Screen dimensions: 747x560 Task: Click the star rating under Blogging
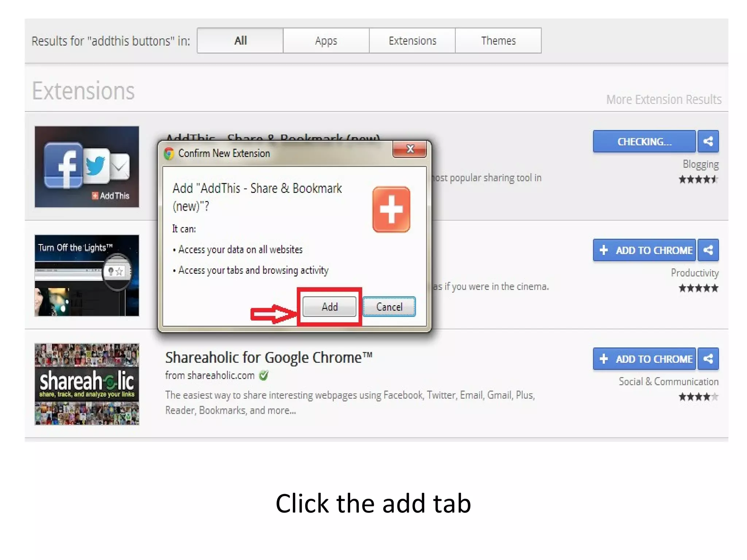point(698,179)
